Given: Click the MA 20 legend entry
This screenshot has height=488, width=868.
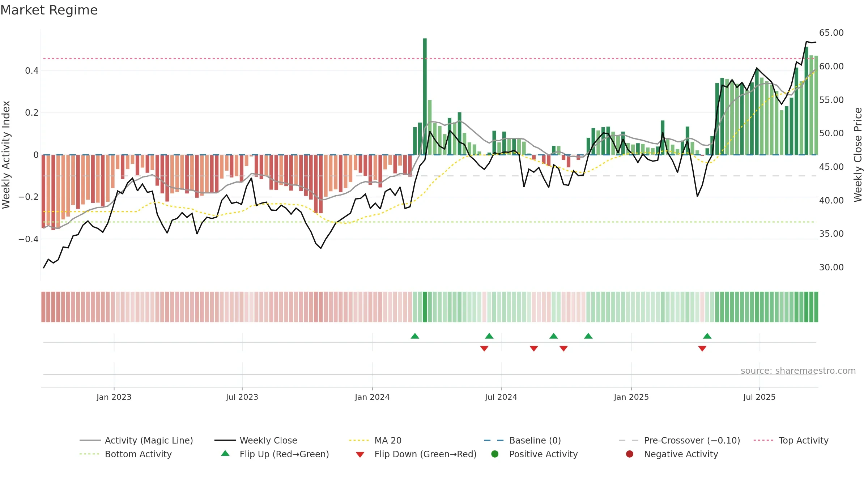Looking at the screenshot, I should point(375,440).
